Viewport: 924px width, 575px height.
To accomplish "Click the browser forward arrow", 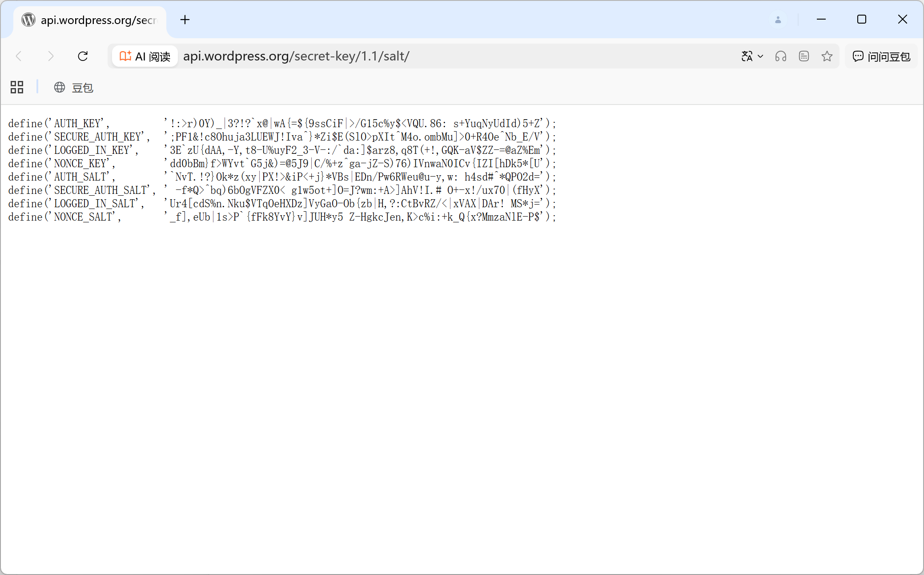I will click(x=51, y=56).
